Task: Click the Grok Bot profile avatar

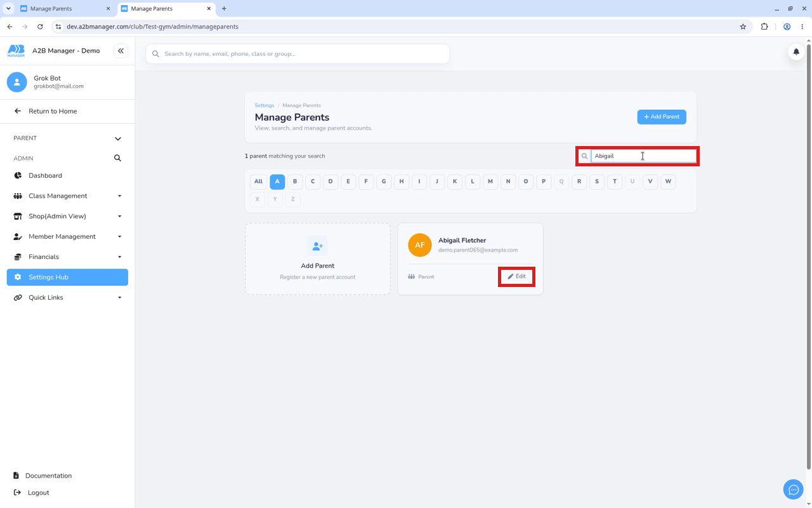Action: (x=17, y=82)
